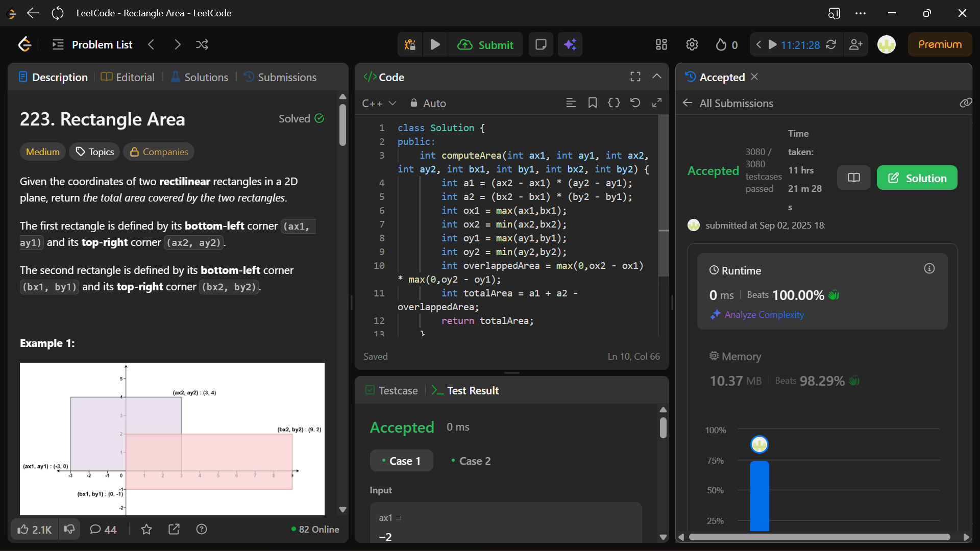Viewport: 980px width, 551px height.
Task: Toggle the favorite star for problem
Action: point(146,529)
